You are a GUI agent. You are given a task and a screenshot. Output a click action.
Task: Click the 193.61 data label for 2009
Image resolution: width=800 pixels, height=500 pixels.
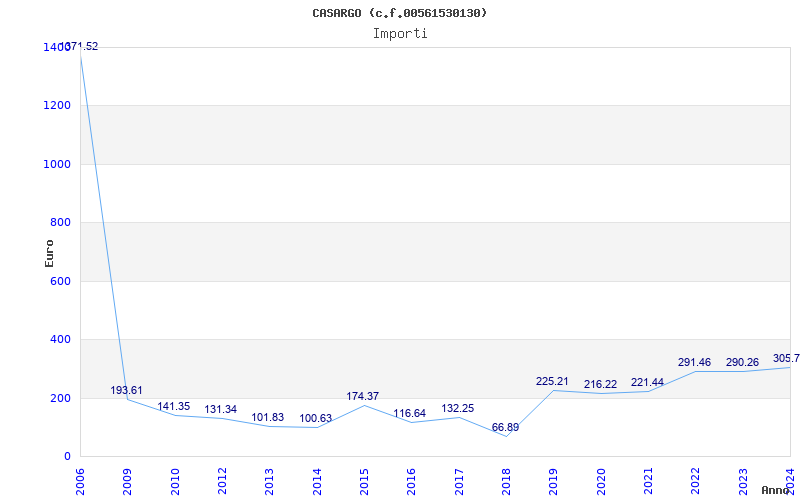coord(127,390)
